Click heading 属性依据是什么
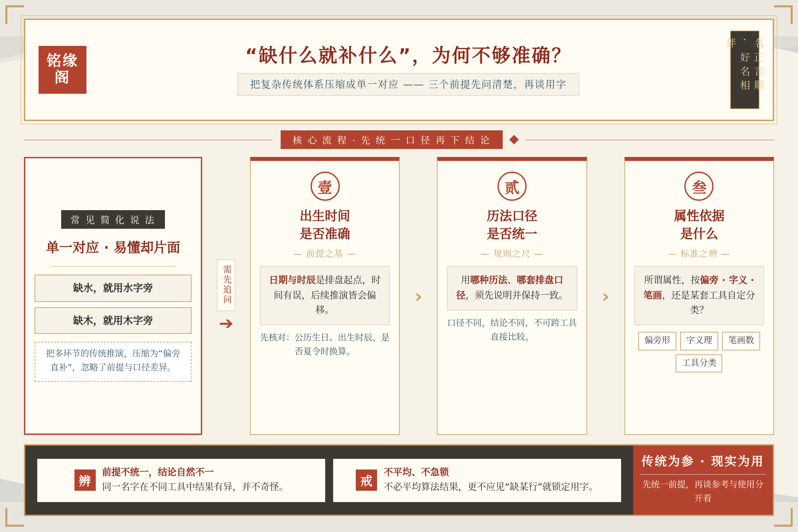 point(699,225)
